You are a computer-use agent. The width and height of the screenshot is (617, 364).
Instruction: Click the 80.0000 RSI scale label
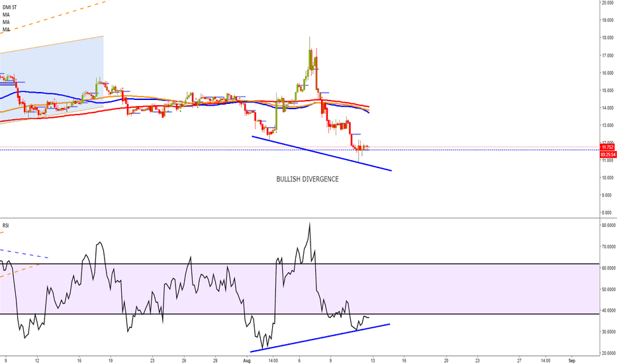point(608,226)
